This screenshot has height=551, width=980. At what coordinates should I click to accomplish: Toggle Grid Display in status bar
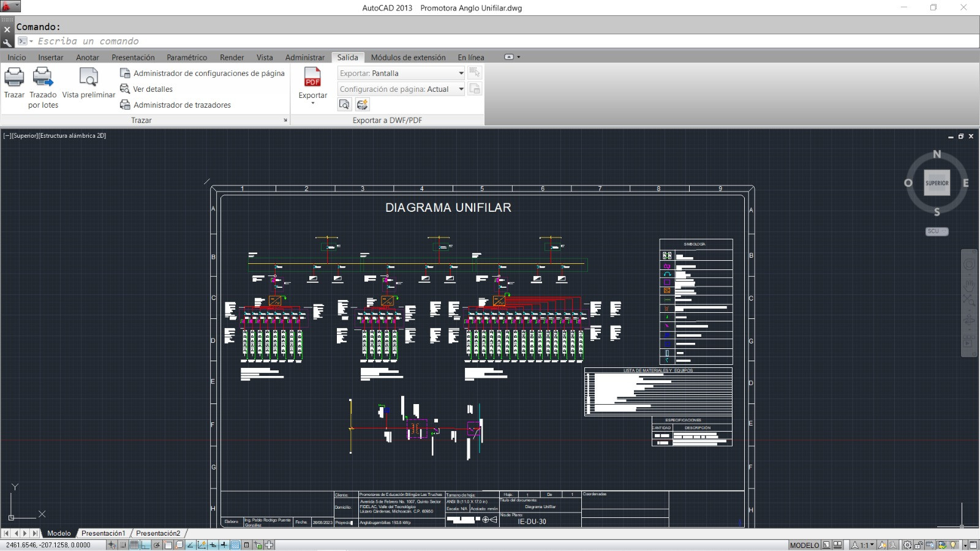[x=134, y=545]
